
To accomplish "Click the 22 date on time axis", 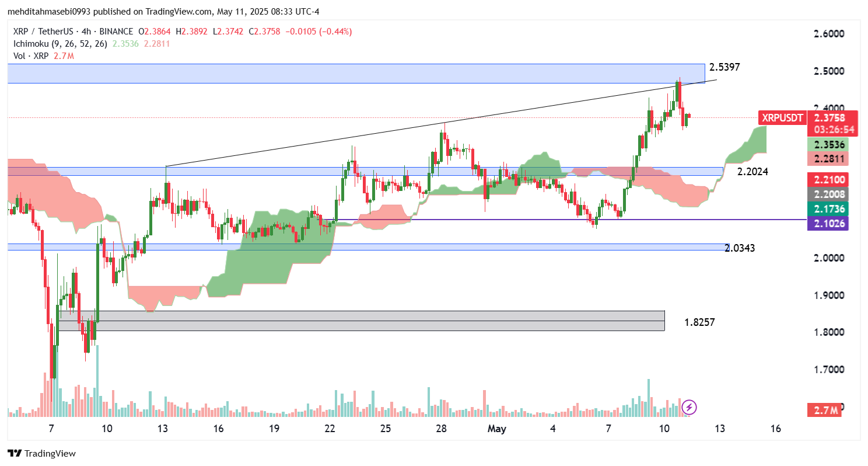I will [x=330, y=429].
